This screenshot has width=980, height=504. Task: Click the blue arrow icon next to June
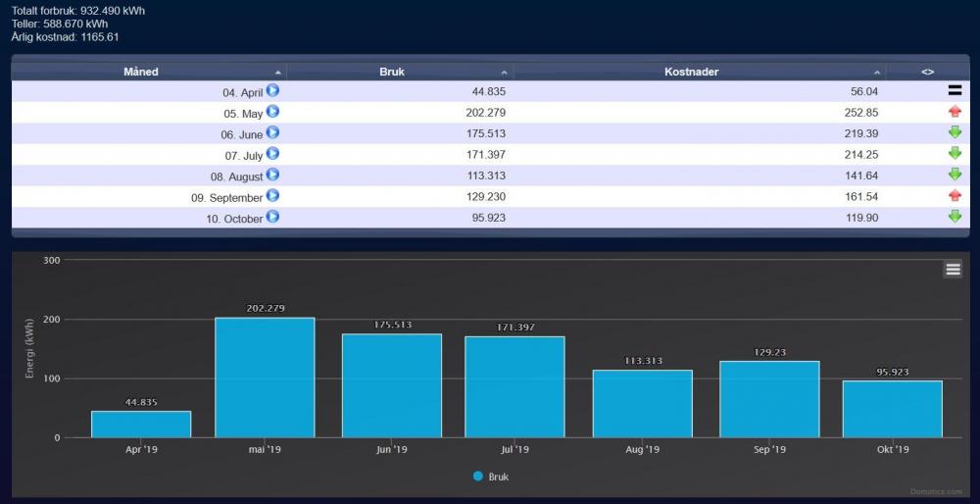point(273,132)
